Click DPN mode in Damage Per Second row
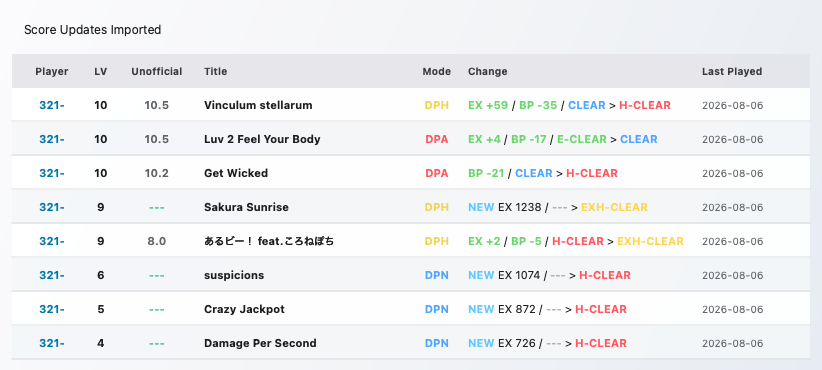This screenshot has width=822, height=370. click(437, 344)
